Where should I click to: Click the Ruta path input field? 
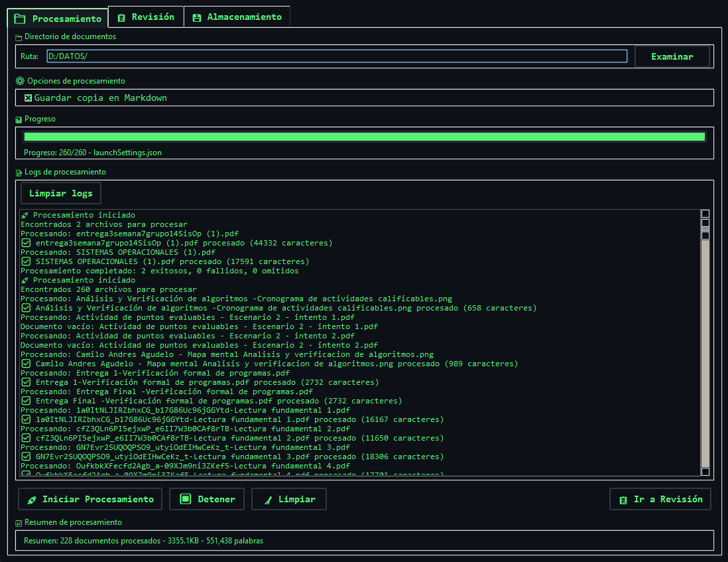pos(337,56)
